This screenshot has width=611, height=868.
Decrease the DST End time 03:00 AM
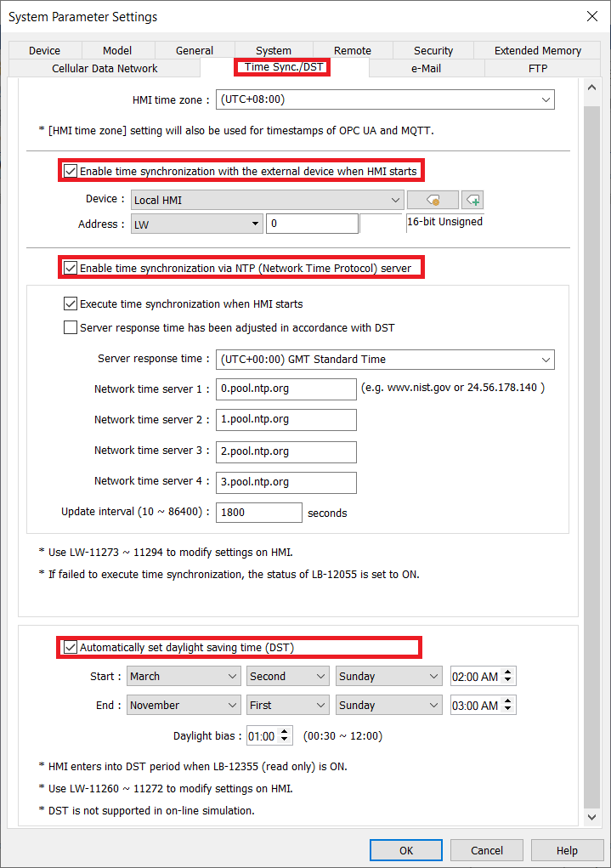[x=508, y=710]
